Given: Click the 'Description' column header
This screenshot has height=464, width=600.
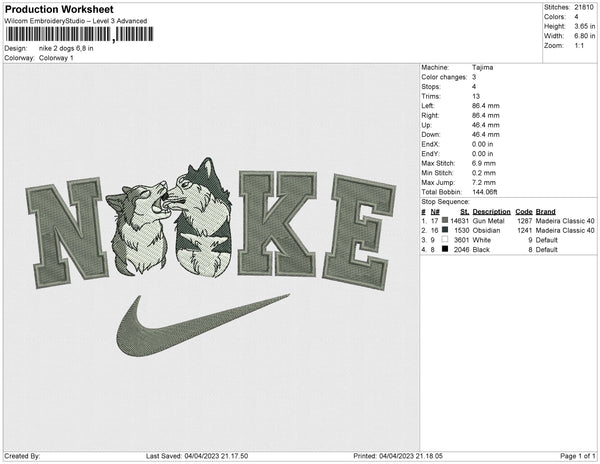Looking at the screenshot, I should [x=491, y=211].
